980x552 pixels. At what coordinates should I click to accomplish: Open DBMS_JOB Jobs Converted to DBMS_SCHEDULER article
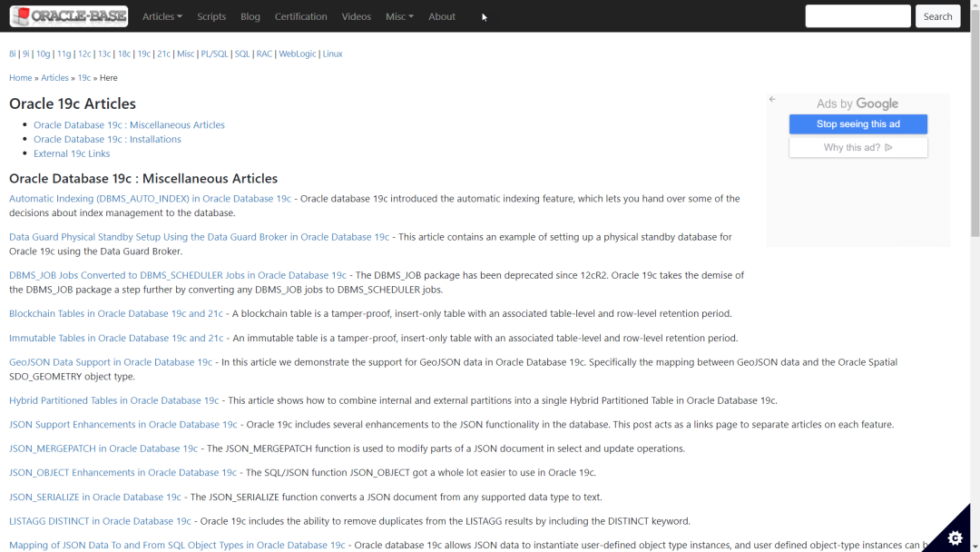[x=178, y=274]
